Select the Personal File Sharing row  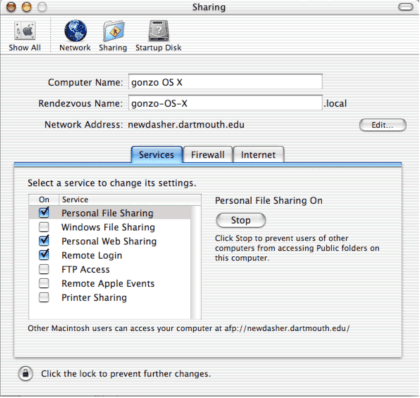pos(110,213)
